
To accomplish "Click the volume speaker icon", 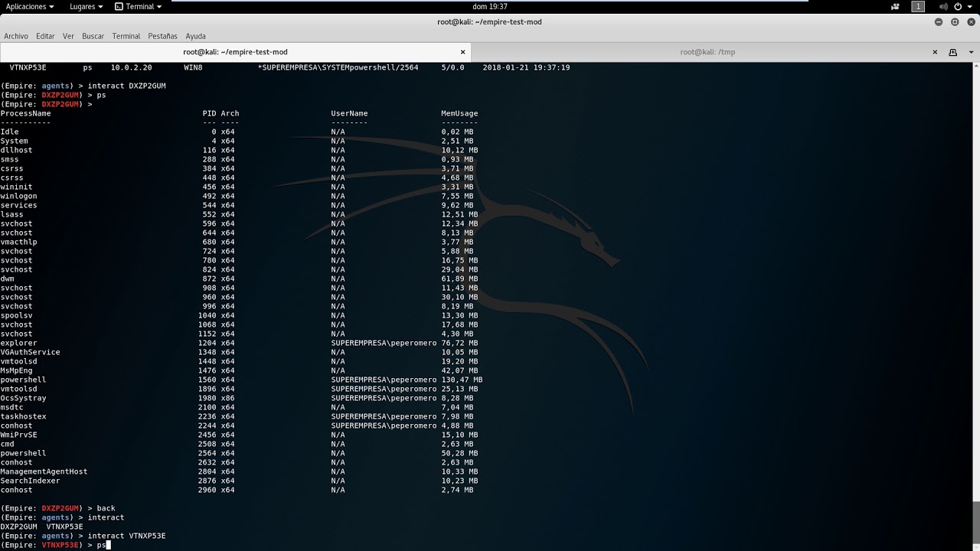I will pyautogui.click(x=943, y=6).
